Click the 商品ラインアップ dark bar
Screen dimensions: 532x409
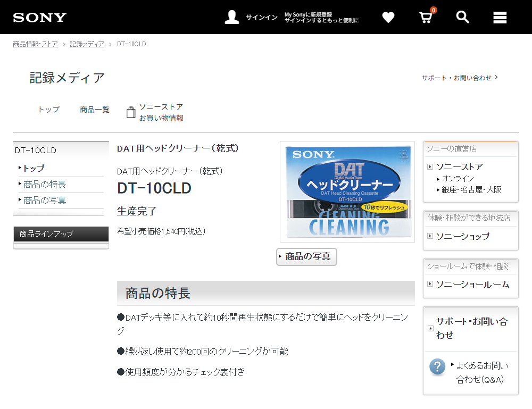click(61, 234)
